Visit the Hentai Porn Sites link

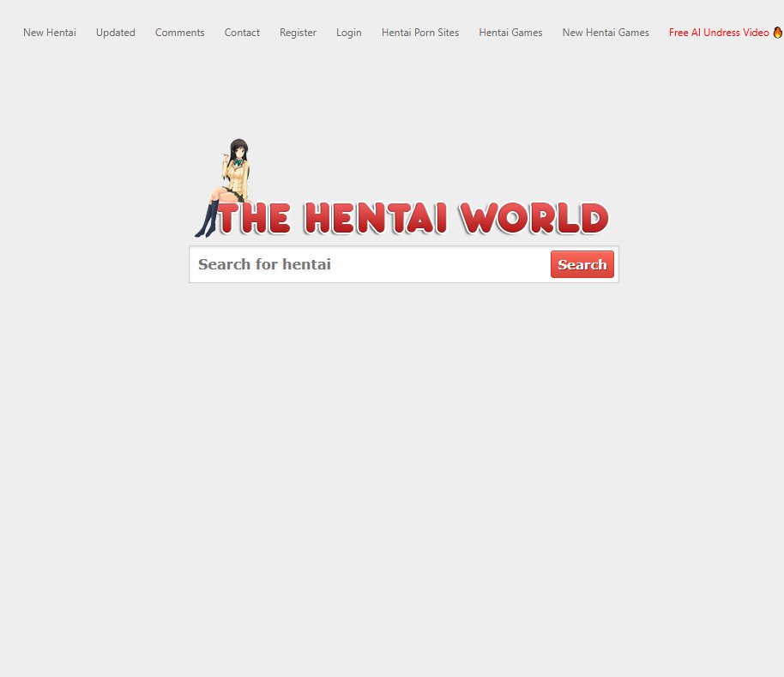(x=420, y=33)
